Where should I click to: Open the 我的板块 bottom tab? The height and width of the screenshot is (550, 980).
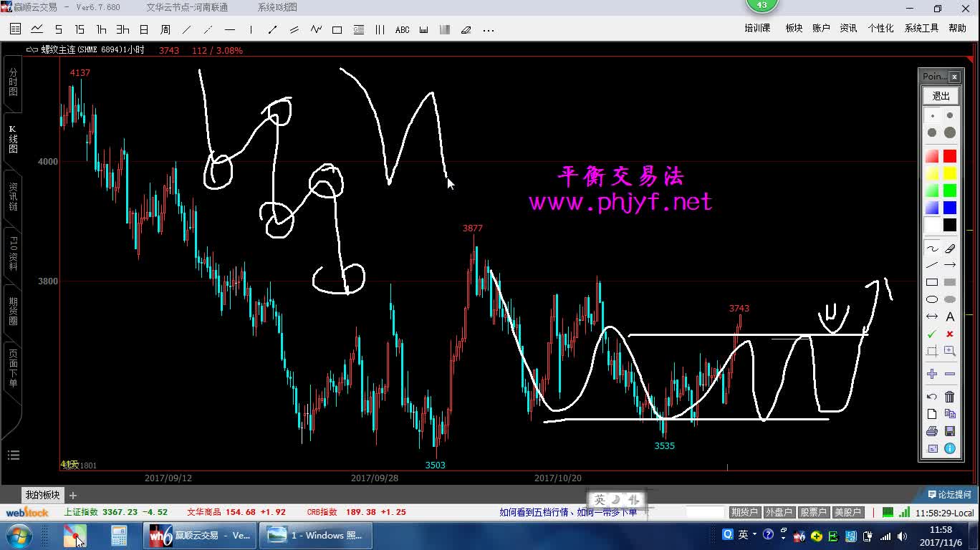pyautogui.click(x=43, y=495)
